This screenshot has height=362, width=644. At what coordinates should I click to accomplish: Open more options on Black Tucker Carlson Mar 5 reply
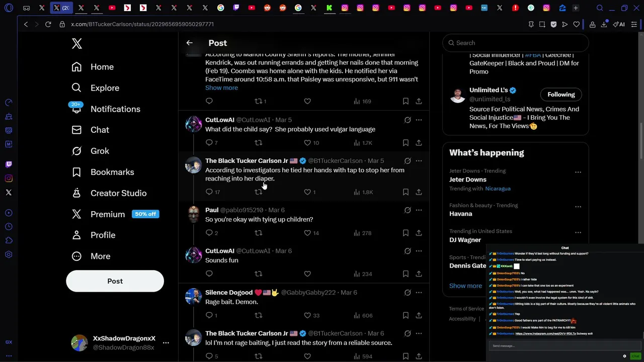pos(419,161)
